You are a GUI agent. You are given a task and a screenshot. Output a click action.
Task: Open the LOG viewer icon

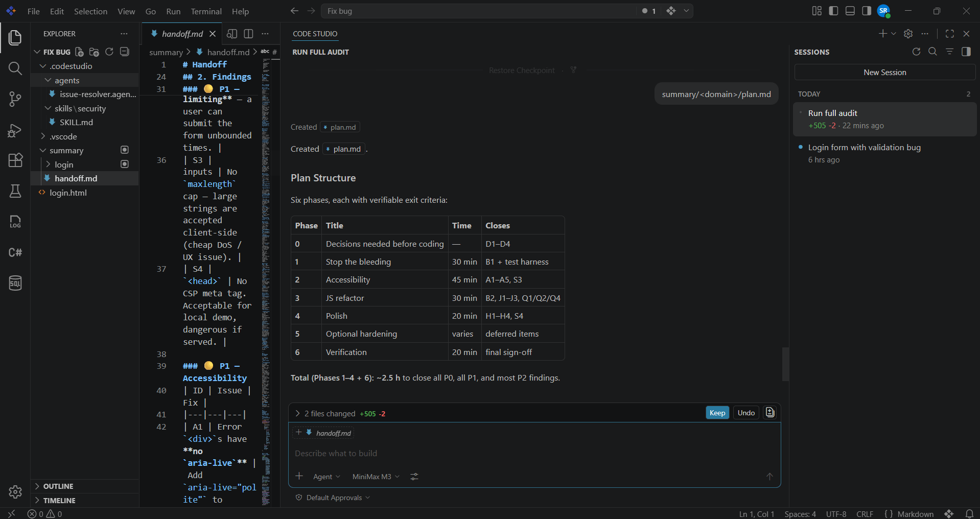coord(15,222)
